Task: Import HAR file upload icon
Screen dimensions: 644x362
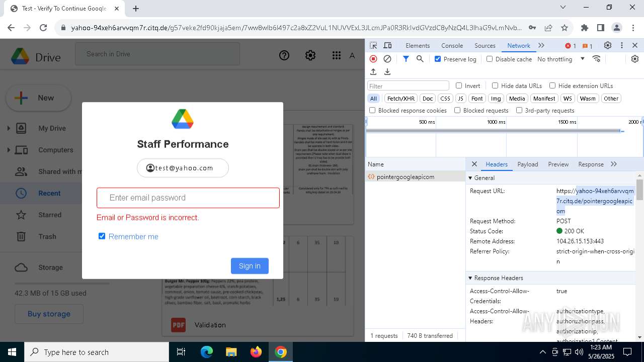Action: [x=373, y=72]
